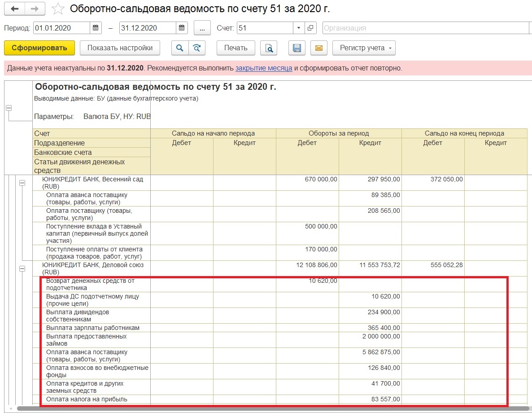Viewport: 532px width, 413px height.
Task: Click the Сальдо на начало периода header
Action: 213,133
